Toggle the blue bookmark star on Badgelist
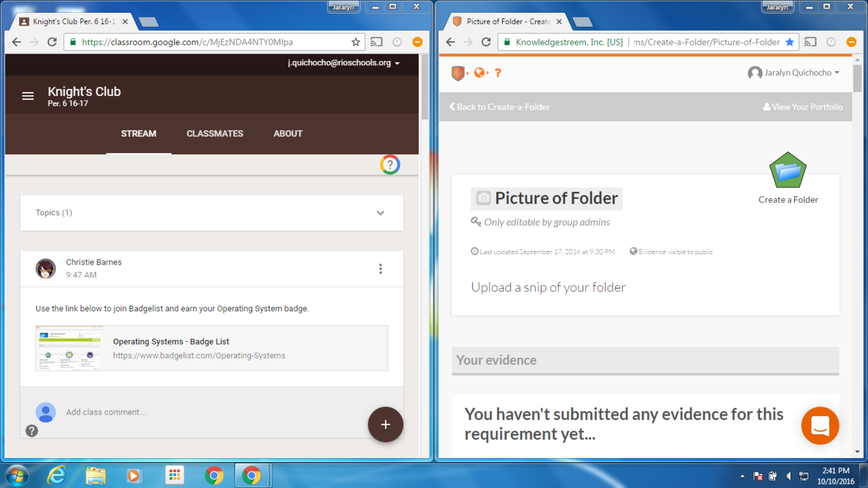The width and height of the screenshot is (868, 488). coord(790,42)
